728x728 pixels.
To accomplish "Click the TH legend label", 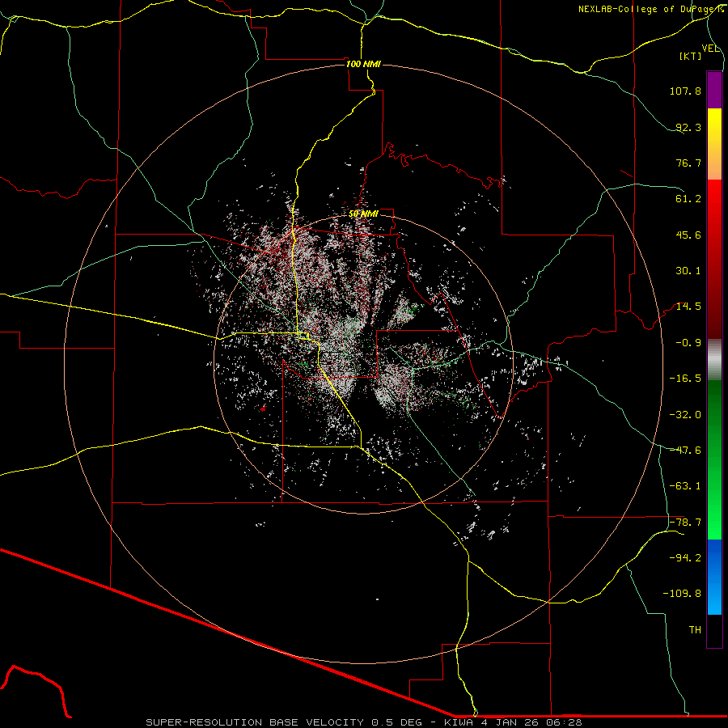I will coord(695,630).
